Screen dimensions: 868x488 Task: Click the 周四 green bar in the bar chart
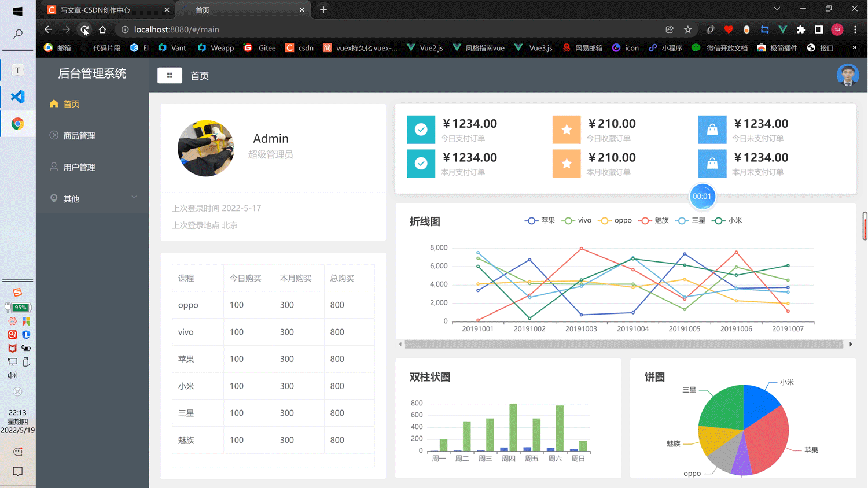513,427
